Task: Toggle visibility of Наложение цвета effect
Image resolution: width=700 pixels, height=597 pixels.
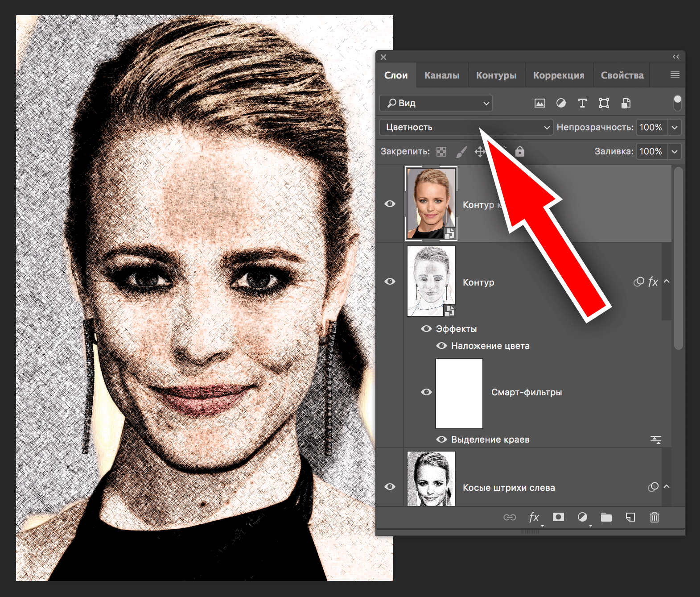Action: [x=441, y=346]
